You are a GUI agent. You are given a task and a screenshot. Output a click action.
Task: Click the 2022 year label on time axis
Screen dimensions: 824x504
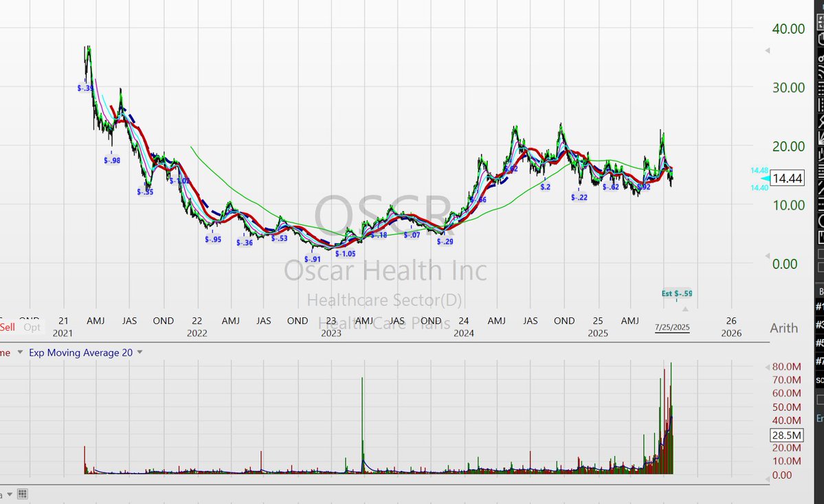[x=197, y=334]
